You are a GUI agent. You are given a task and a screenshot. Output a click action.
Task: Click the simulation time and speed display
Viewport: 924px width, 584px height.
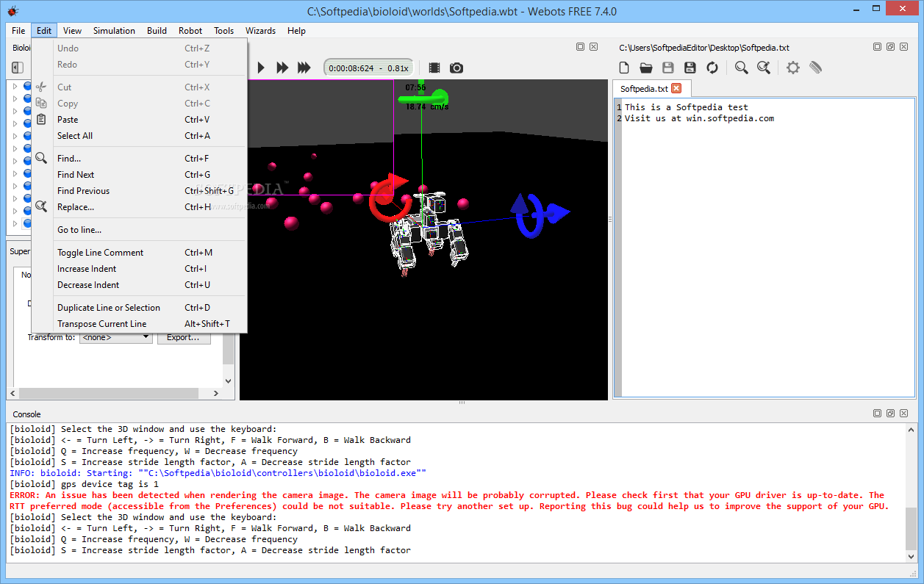tap(368, 68)
